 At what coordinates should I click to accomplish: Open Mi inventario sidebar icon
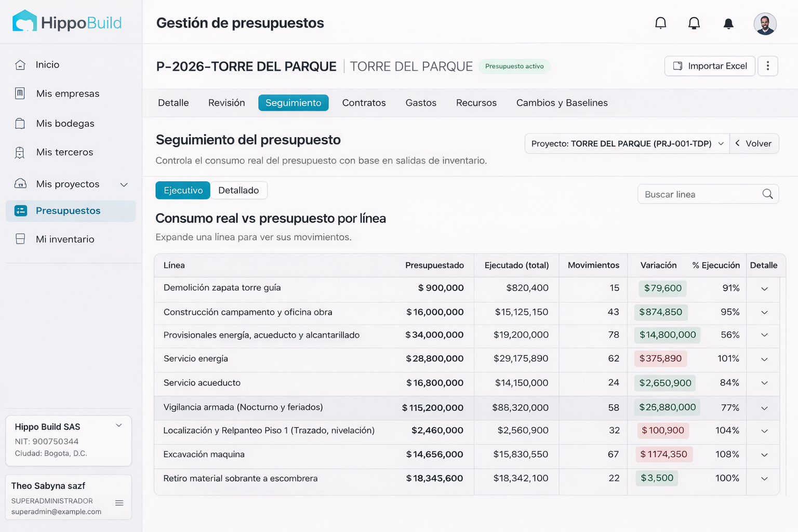coord(20,239)
